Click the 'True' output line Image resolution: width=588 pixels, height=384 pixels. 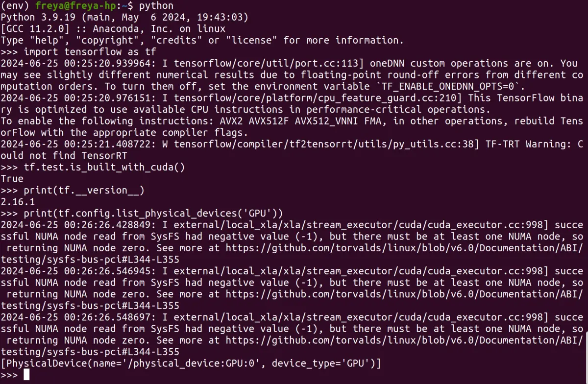click(x=12, y=179)
